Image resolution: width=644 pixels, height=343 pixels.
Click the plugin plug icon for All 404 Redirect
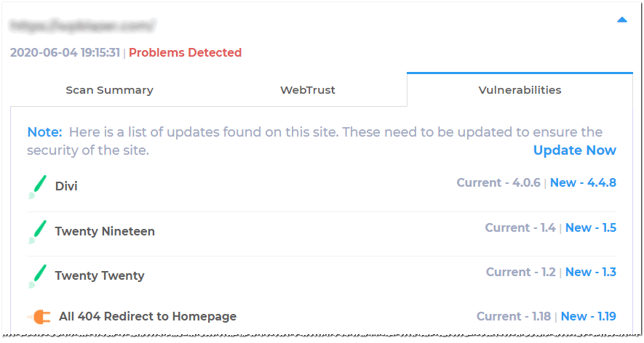coord(39,317)
